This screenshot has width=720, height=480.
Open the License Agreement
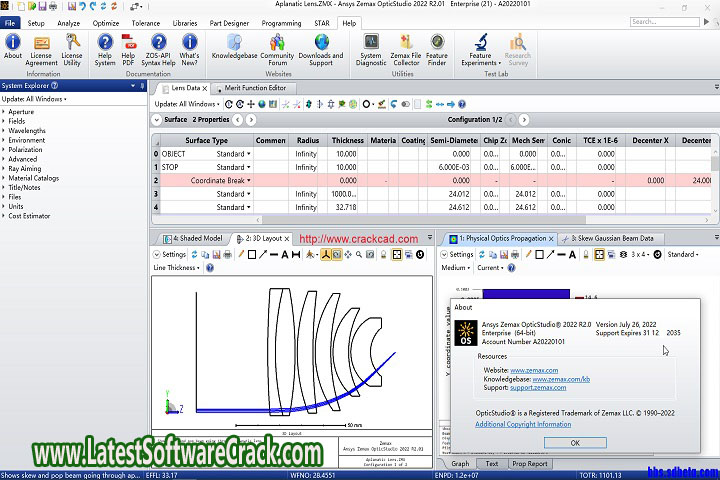(41, 51)
